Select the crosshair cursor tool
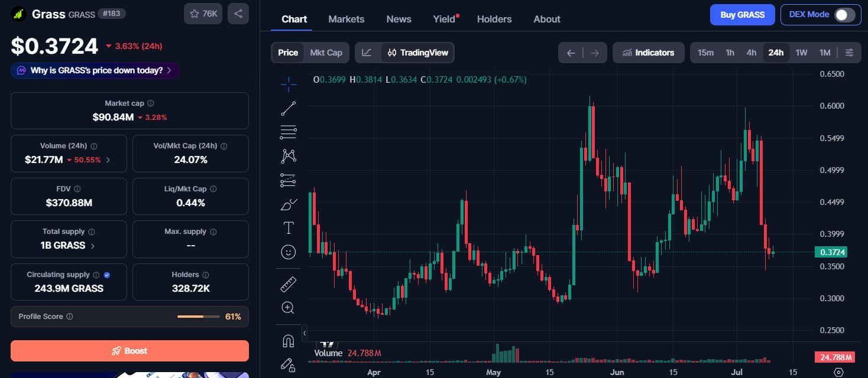The height and width of the screenshot is (378, 868). coord(289,85)
